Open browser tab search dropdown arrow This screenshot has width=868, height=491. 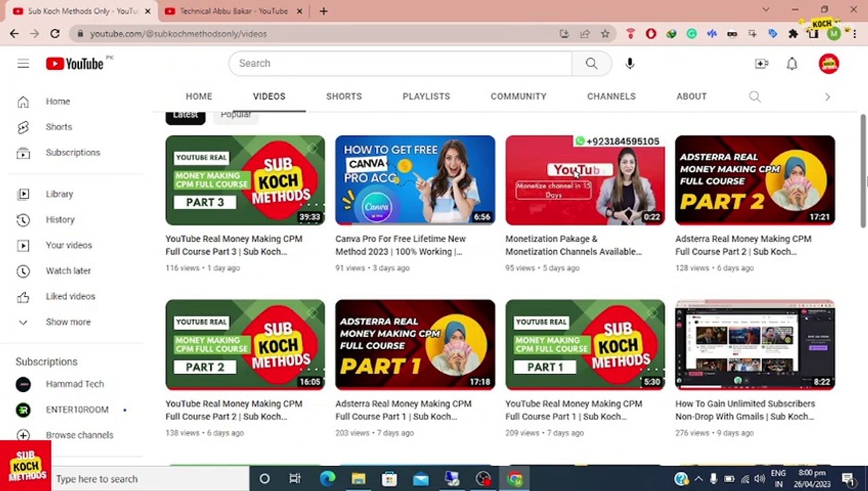pyautogui.click(x=765, y=10)
